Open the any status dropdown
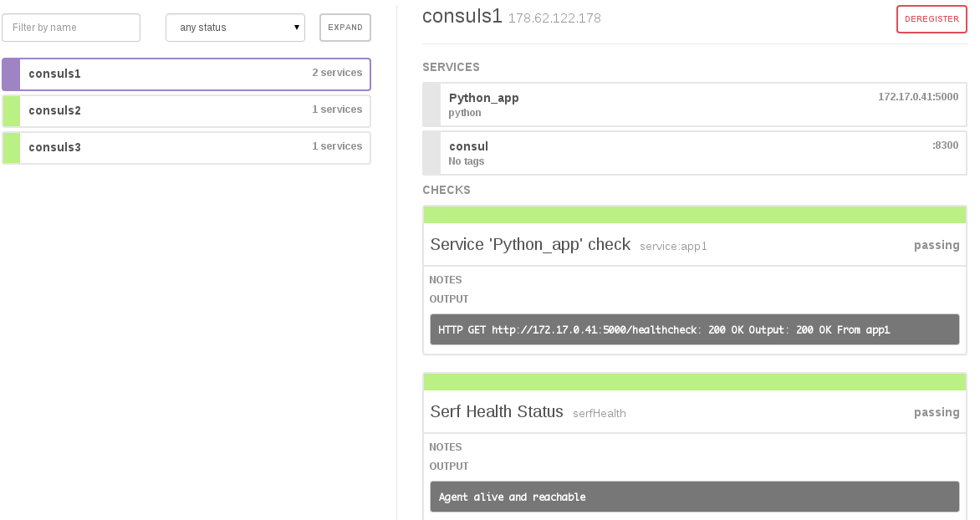 pyautogui.click(x=235, y=28)
